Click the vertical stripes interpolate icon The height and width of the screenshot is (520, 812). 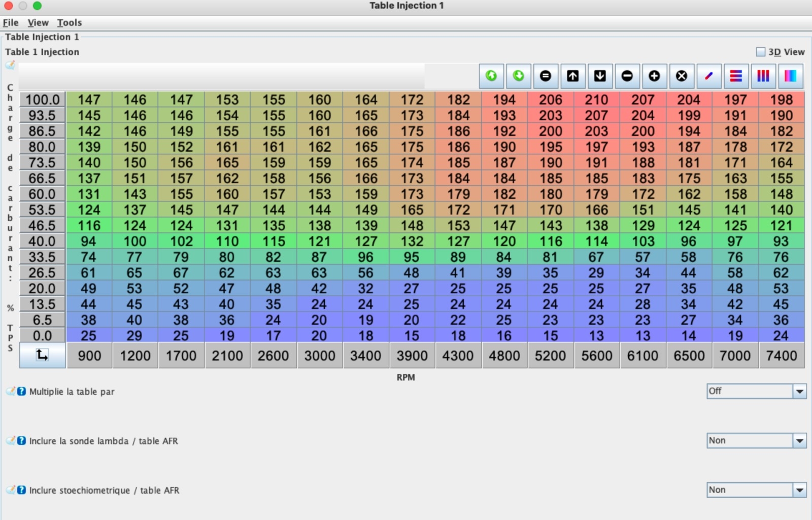(763, 76)
